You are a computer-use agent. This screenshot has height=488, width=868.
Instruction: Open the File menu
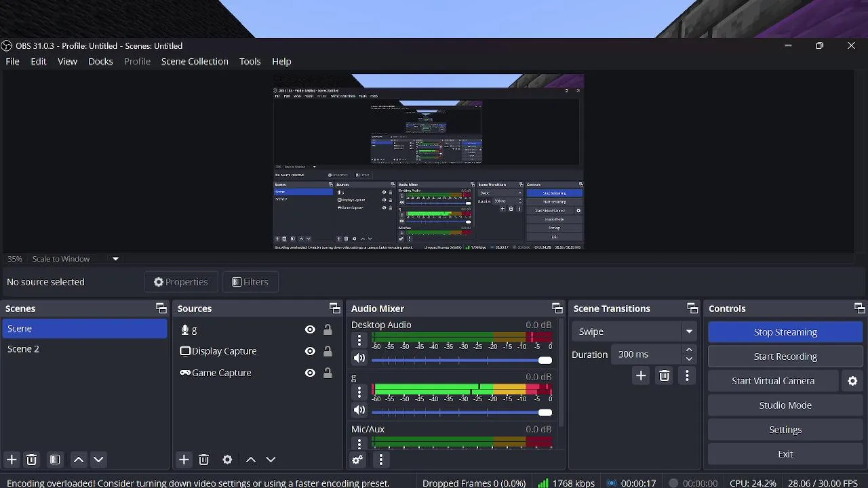tap(12, 61)
